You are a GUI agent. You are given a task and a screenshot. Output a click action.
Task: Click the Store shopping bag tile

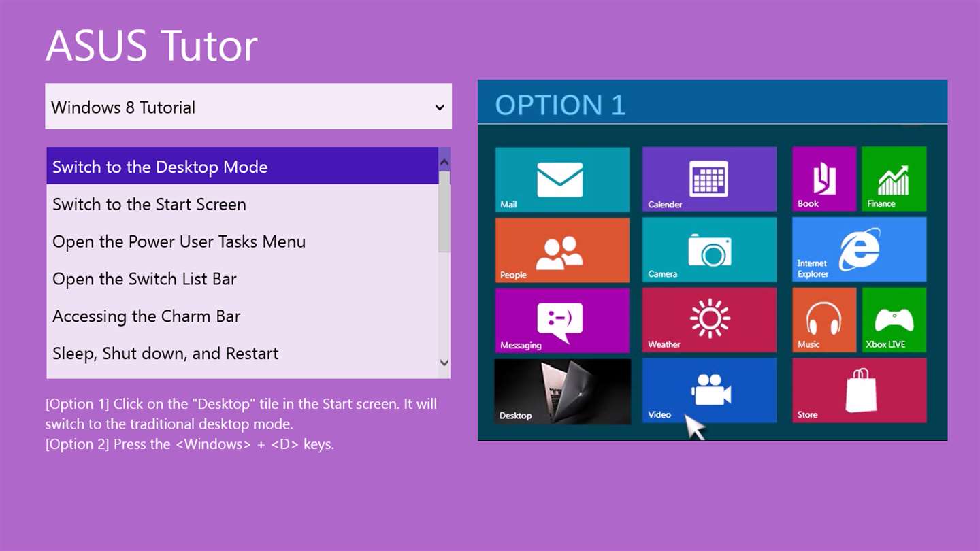click(859, 390)
